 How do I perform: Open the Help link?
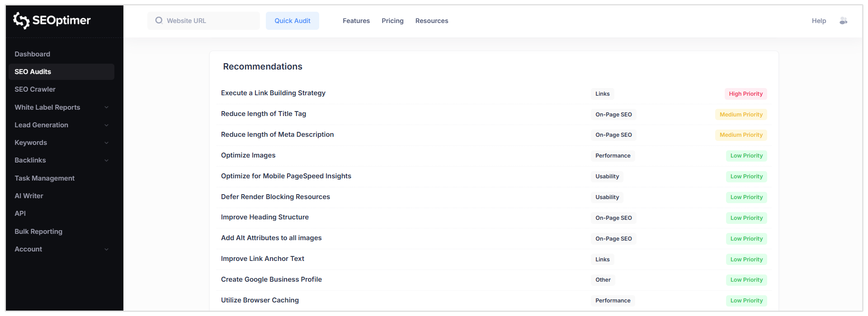pyautogui.click(x=819, y=21)
